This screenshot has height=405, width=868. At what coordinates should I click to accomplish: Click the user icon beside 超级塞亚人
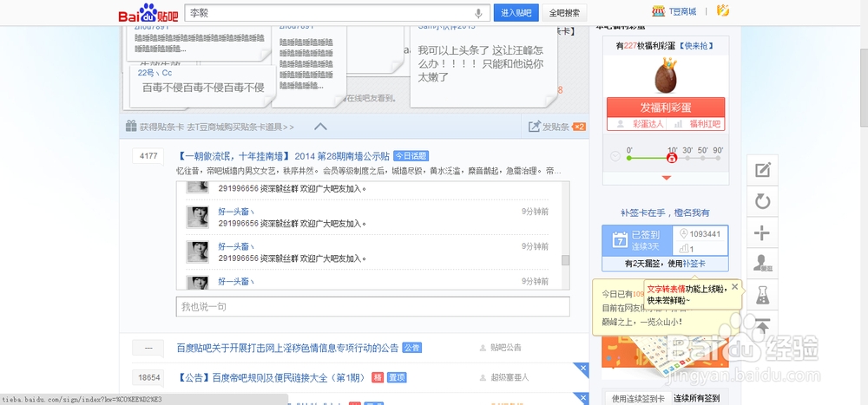click(x=483, y=377)
